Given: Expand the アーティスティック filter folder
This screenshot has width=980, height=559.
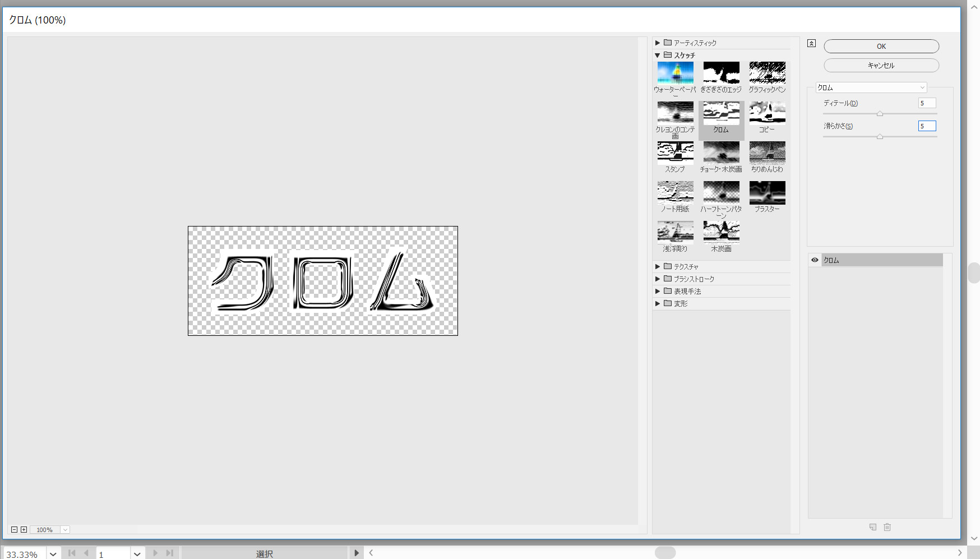Looking at the screenshot, I should click(658, 43).
